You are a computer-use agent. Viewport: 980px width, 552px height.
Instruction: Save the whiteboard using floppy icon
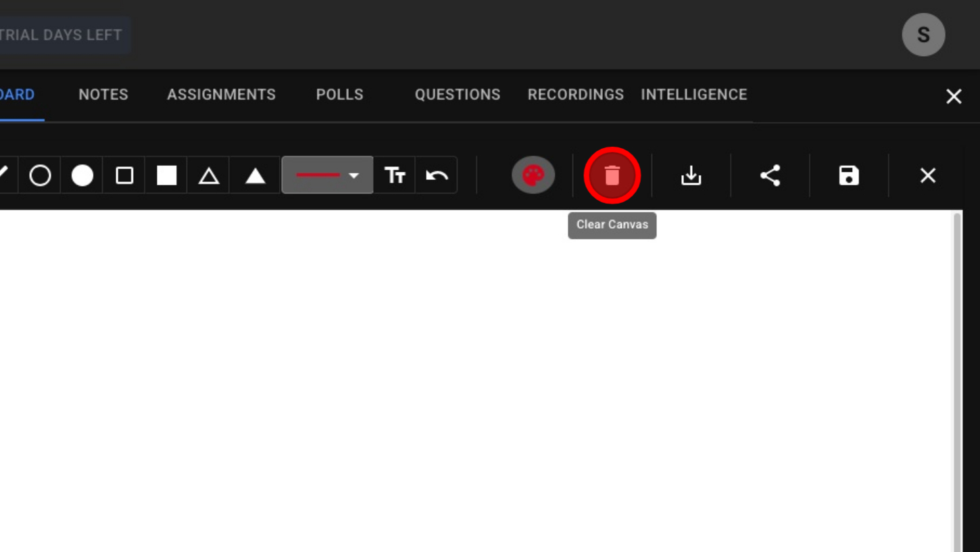point(849,176)
